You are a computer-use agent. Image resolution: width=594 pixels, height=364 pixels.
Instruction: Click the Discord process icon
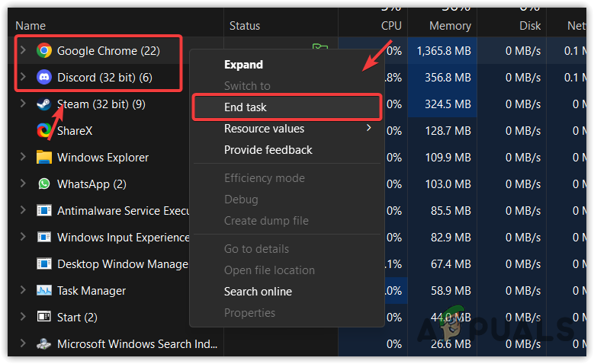coord(44,78)
